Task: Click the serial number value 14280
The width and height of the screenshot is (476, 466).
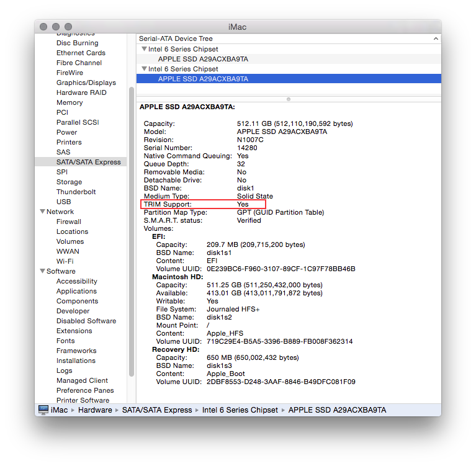Action: (247, 148)
